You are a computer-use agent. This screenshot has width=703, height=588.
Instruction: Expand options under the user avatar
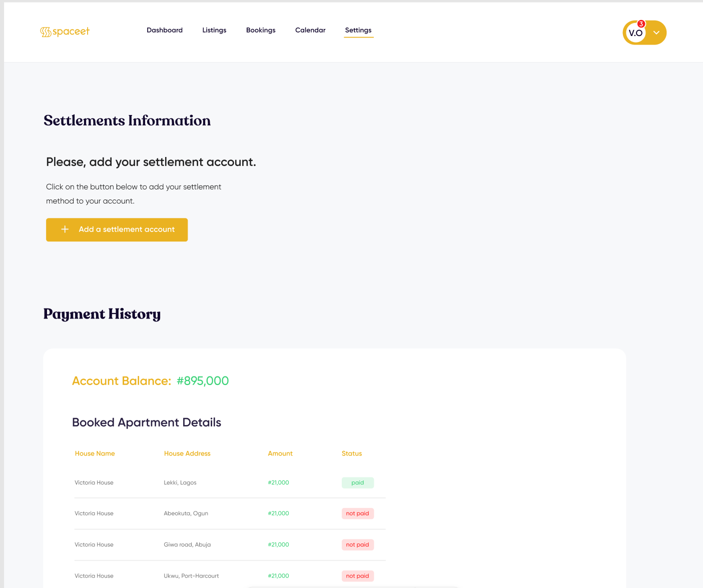pyautogui.click(x=656, y=32)
